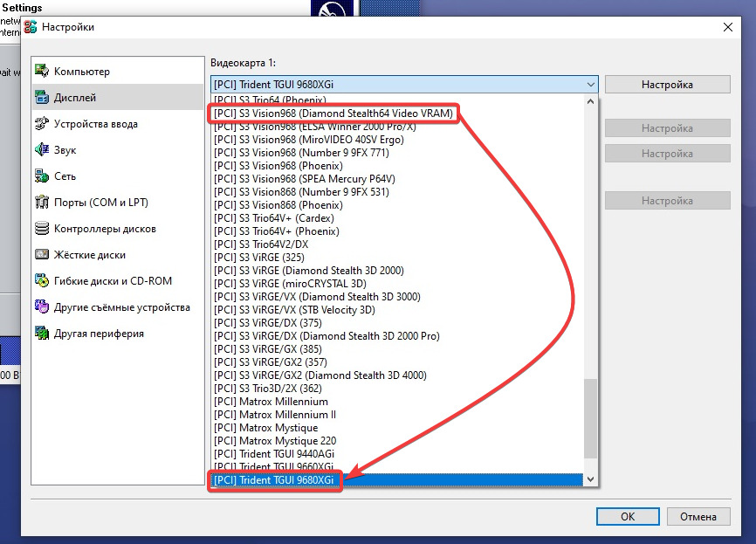Click the Отмена cancel button
This screenshot has width=756, height=544.
tap(698, 517)
